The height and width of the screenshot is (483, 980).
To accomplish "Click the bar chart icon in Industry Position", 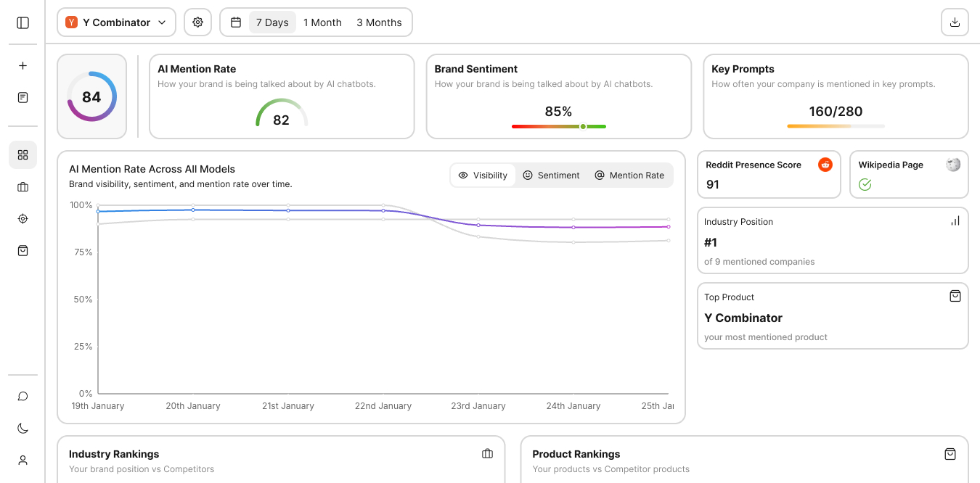I will [x=955, y=220].
